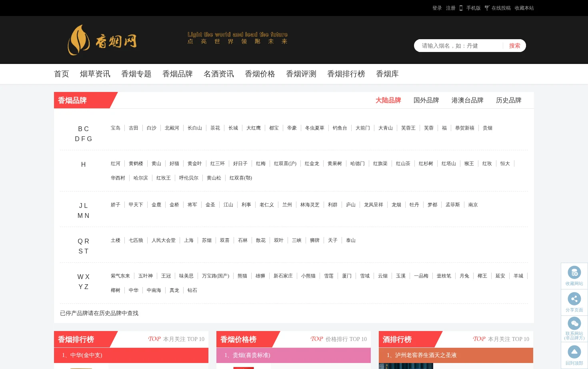Viewport: 588px width, 369px height.
Task: Open 香烟评测 navigation item
Action: [301, 74]
